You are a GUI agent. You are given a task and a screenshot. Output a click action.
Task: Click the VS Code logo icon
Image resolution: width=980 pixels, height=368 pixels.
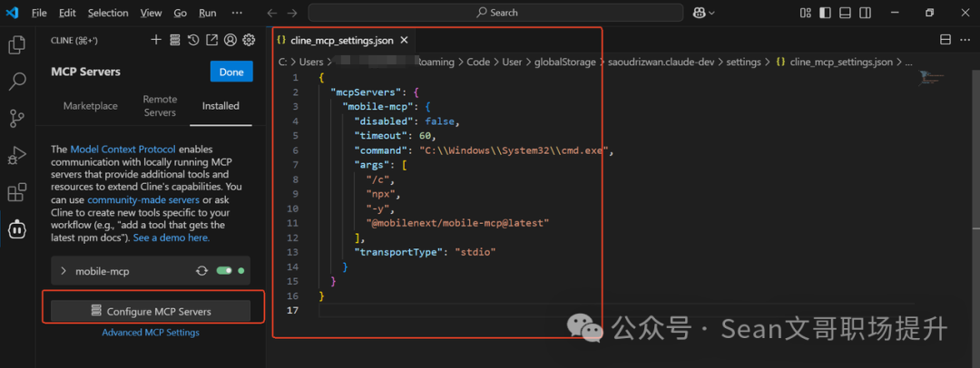(11, 13)
